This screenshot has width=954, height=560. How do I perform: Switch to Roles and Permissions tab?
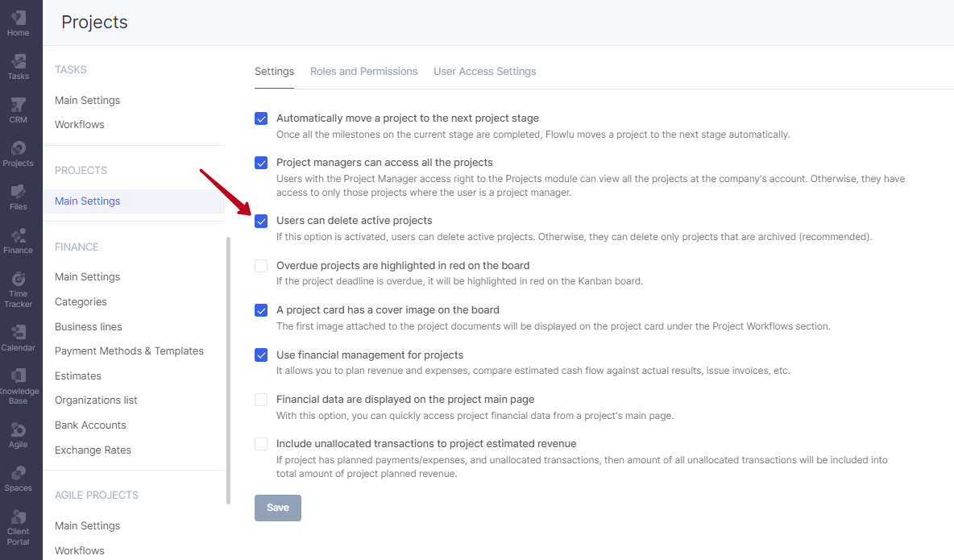[364, 71]
